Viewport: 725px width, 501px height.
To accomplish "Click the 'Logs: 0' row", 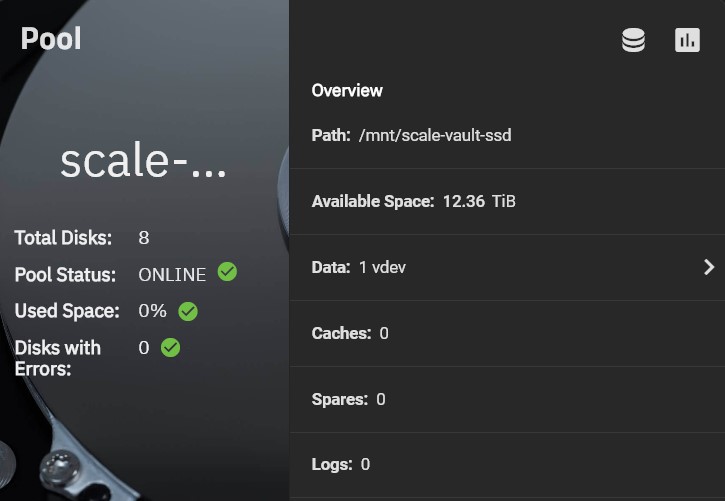I will point(507,465).
